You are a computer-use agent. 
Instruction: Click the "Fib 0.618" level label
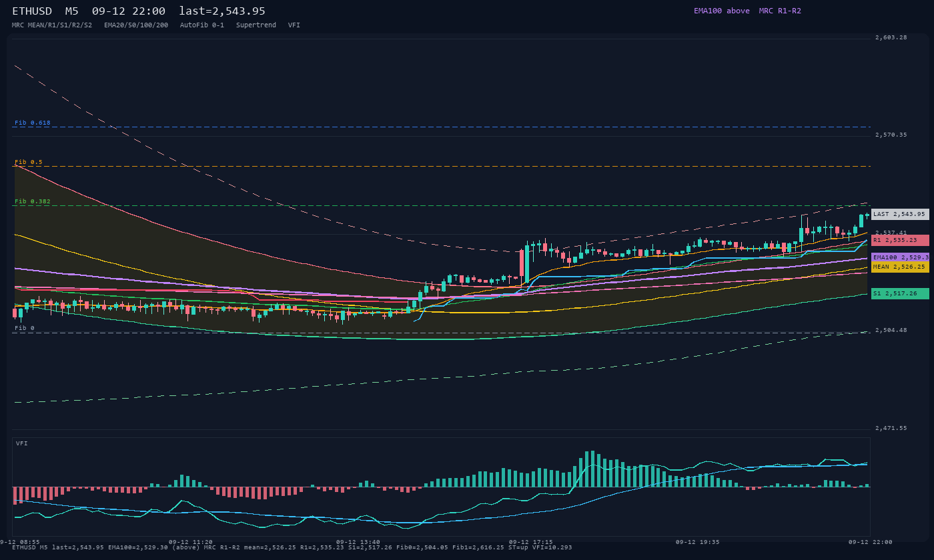(33, 123)
